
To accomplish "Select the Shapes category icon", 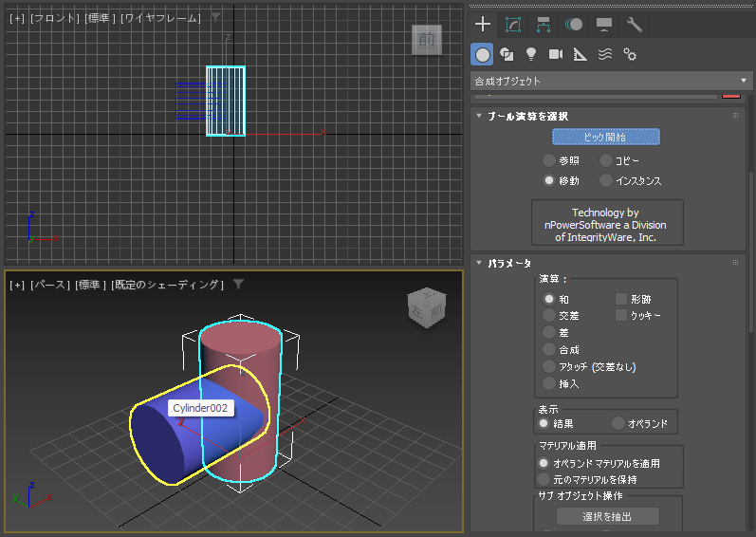I will tap(507, 54).
